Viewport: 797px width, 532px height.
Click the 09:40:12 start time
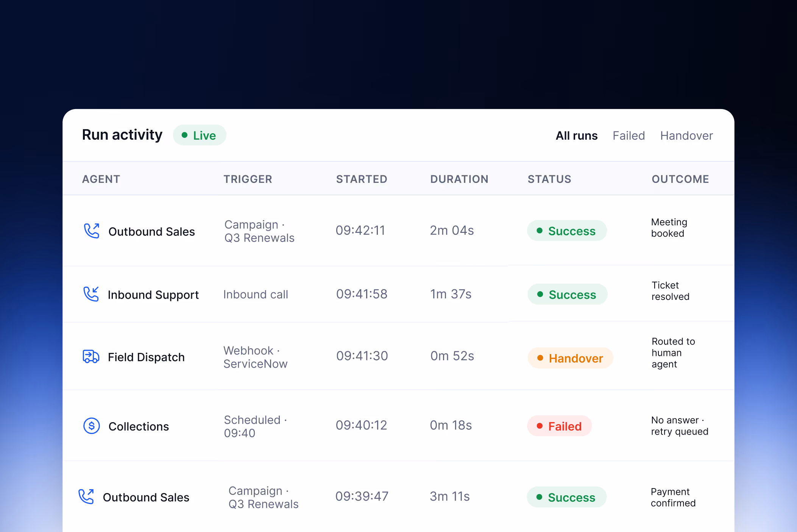pos(361,425)
